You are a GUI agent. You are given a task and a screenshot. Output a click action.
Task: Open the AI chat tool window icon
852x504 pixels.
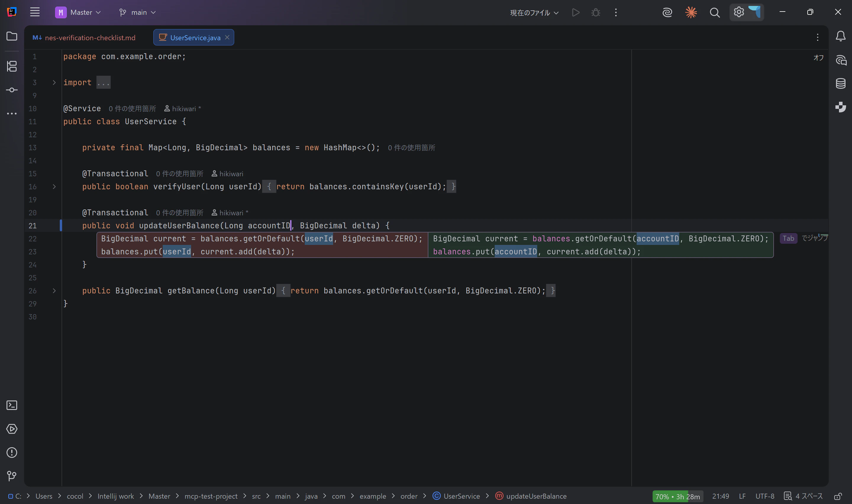841,60
